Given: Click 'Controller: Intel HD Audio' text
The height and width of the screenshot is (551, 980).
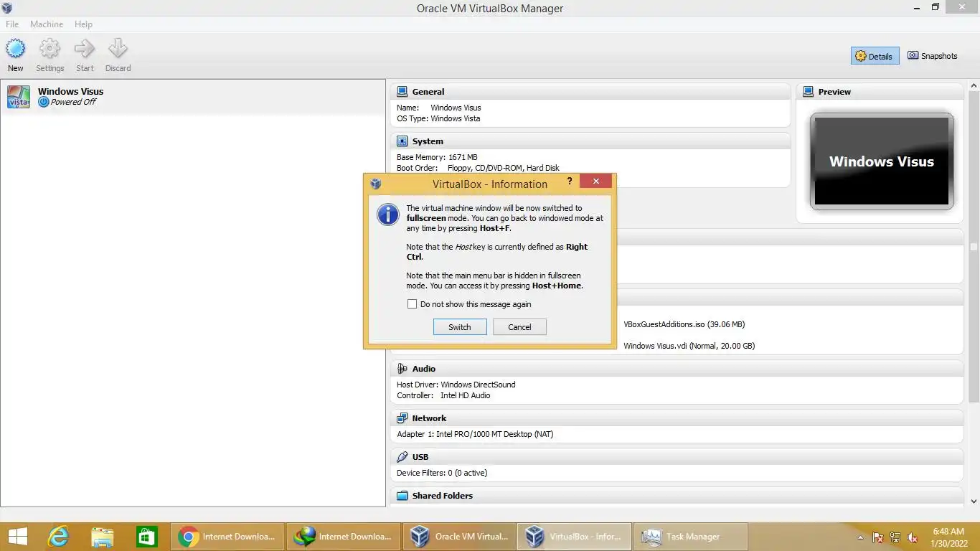Looking at the screenshot, I should [443, 395].
